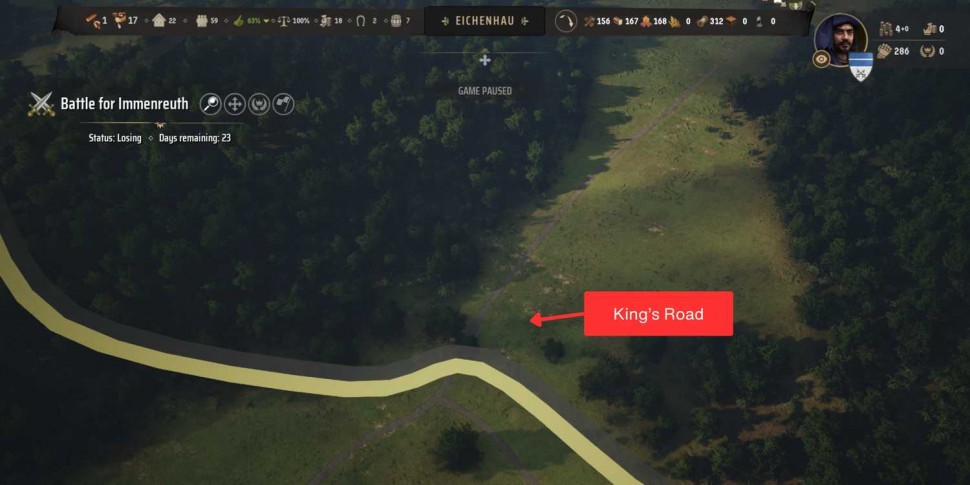Click the flag icon in battle panel
This screenshot has height=485, width=970.
[x=283, y=104]
